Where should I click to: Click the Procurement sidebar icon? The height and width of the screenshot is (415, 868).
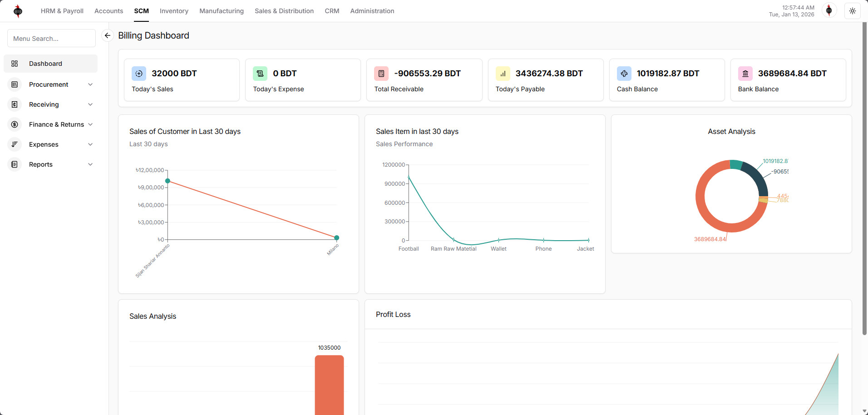click(x=15, y=84)
